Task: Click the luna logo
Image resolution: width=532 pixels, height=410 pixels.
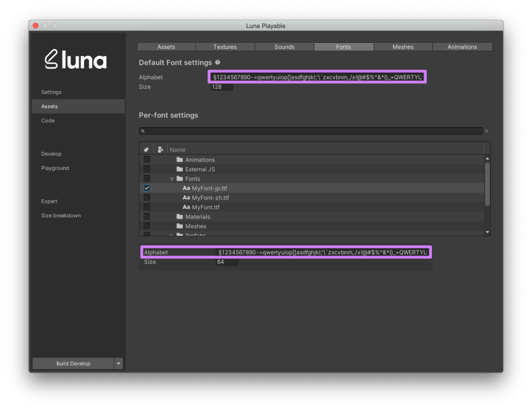Action: pyautogui.click(x=76, y=59)
